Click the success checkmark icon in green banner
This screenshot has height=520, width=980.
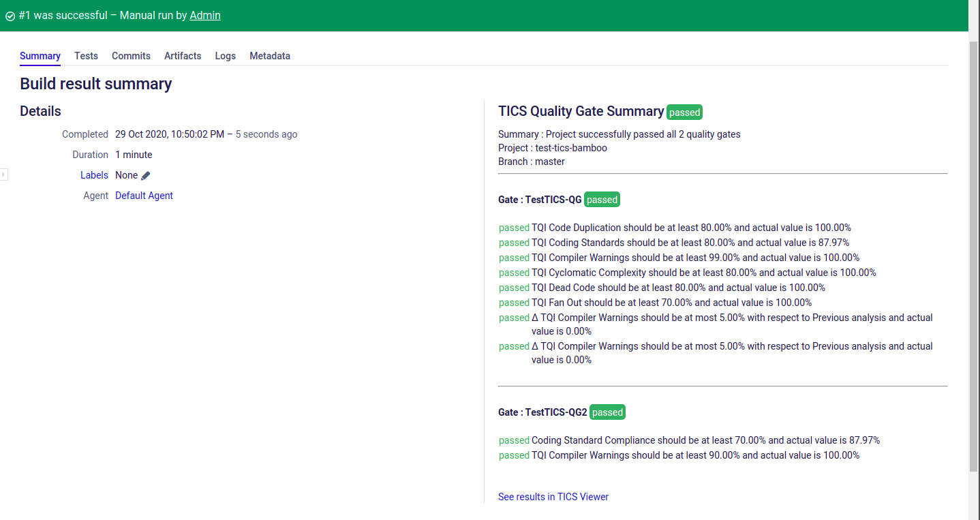tap(10, 16)
